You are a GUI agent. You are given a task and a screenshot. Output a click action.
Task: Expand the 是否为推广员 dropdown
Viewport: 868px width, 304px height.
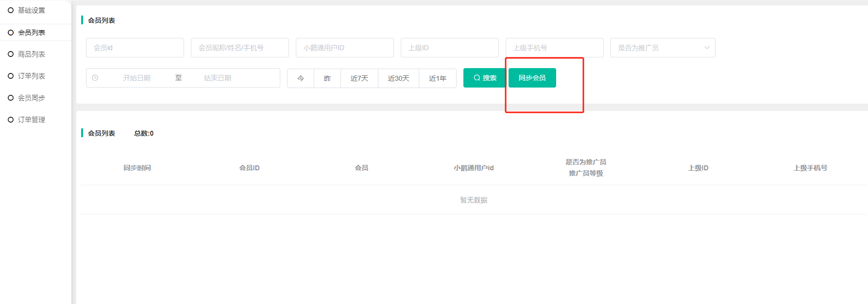click(x=662, y=48)
